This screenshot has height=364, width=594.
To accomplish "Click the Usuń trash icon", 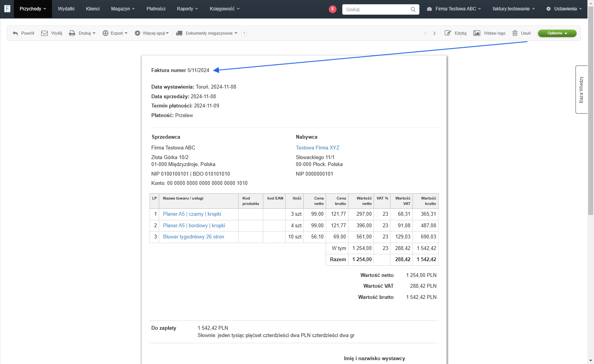I will tap(515, 34).
